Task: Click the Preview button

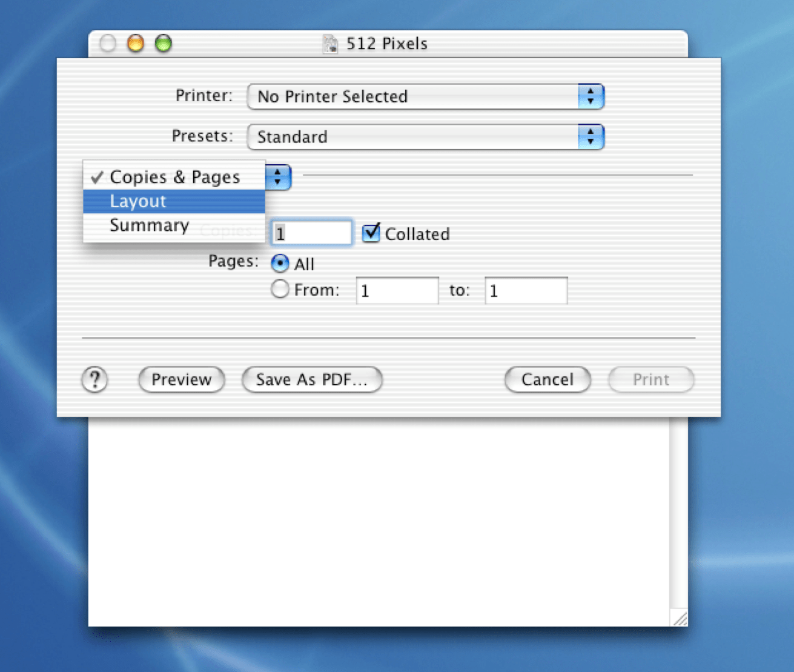Action: [182, 379]
